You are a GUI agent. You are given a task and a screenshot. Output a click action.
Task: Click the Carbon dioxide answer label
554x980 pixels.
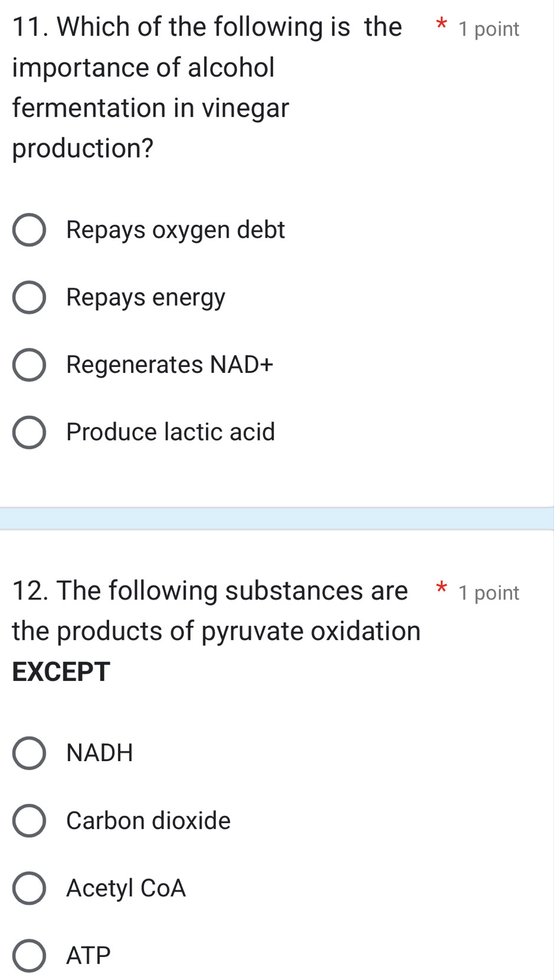tap(148, 821)
